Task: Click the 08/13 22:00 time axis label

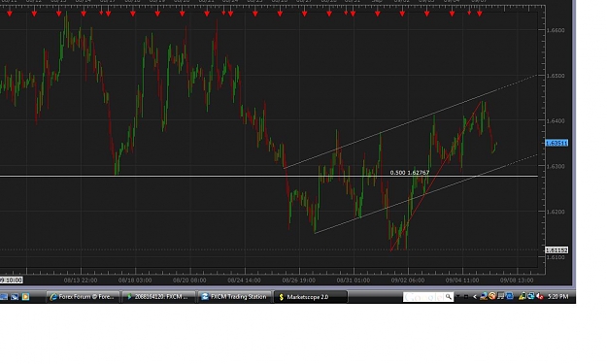Action: pyautogui.click(x=81, y=281)
